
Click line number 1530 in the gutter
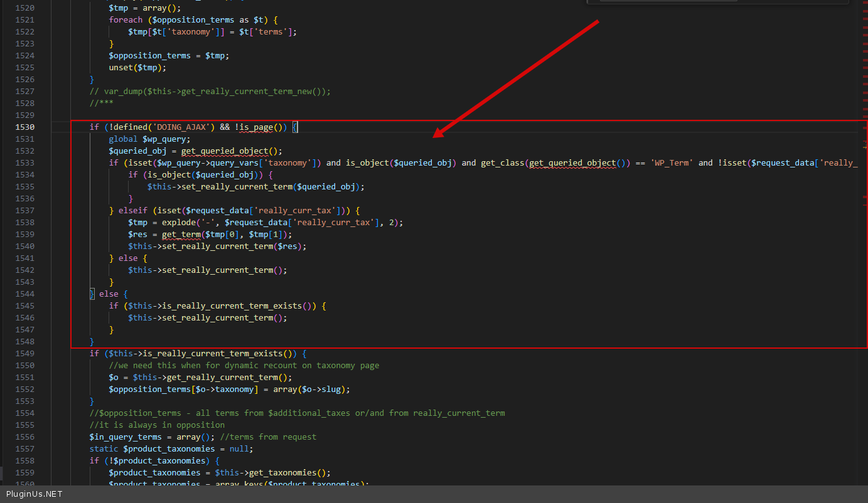(24, 127)
